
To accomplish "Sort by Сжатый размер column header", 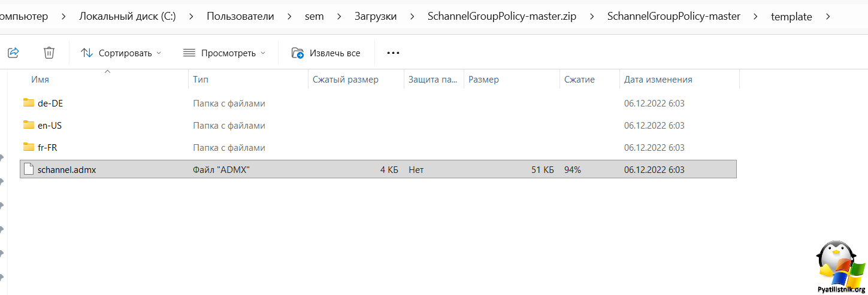I will pos(345,80).
